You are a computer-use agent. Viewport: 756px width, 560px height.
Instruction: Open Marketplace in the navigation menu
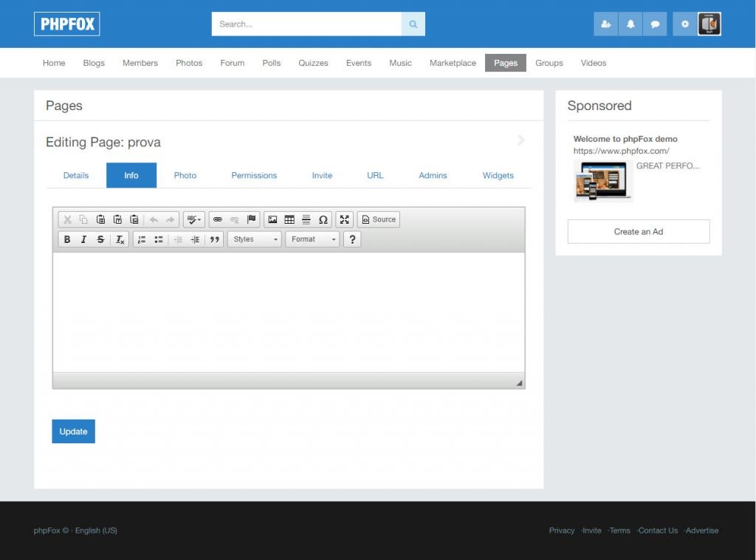click(x=453, y=63)
